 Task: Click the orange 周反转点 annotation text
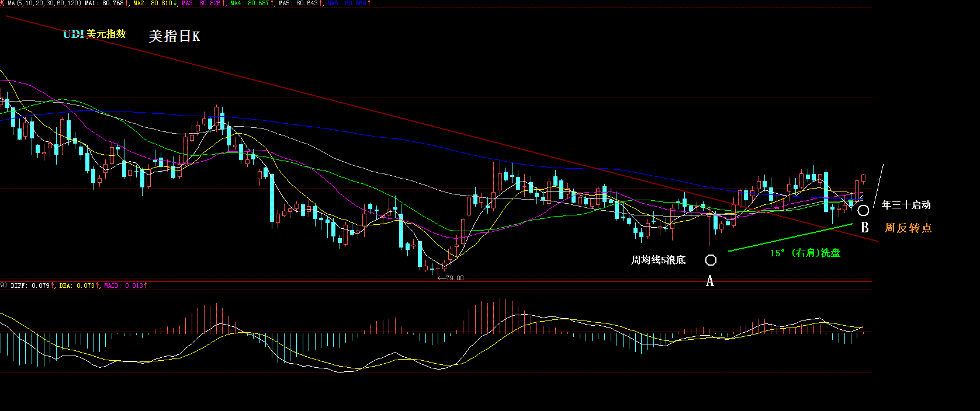908,228
